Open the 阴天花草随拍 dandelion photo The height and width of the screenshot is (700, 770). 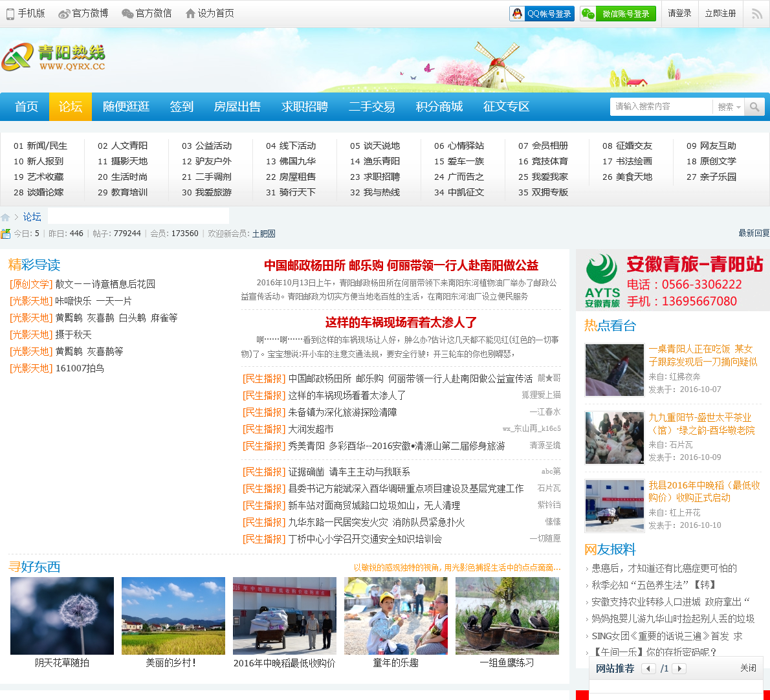point(62,615)
